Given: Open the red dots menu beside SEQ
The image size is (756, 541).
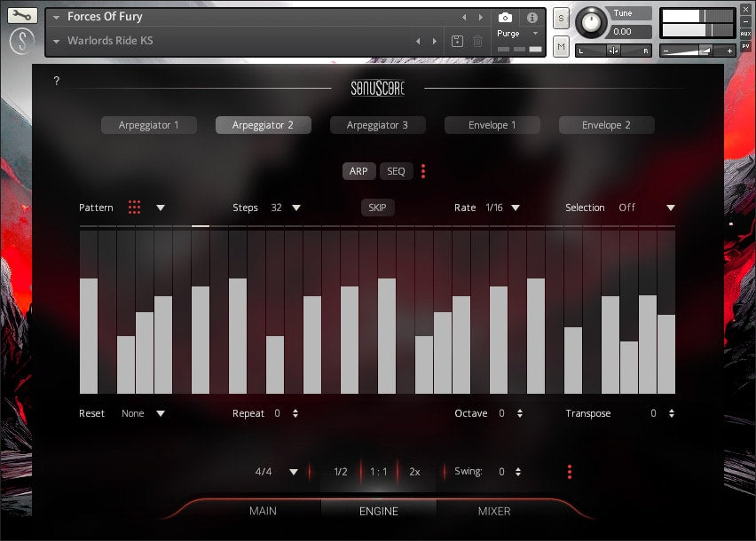Looking at the screenshot, I should (423, 171).
